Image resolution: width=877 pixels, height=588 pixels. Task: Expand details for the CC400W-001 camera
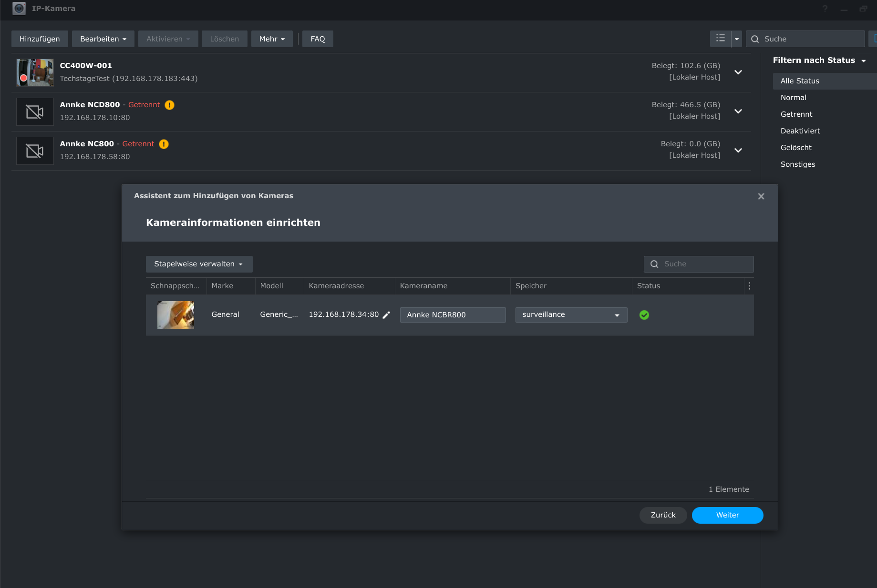pyautogui.click(x=738, y=72)
